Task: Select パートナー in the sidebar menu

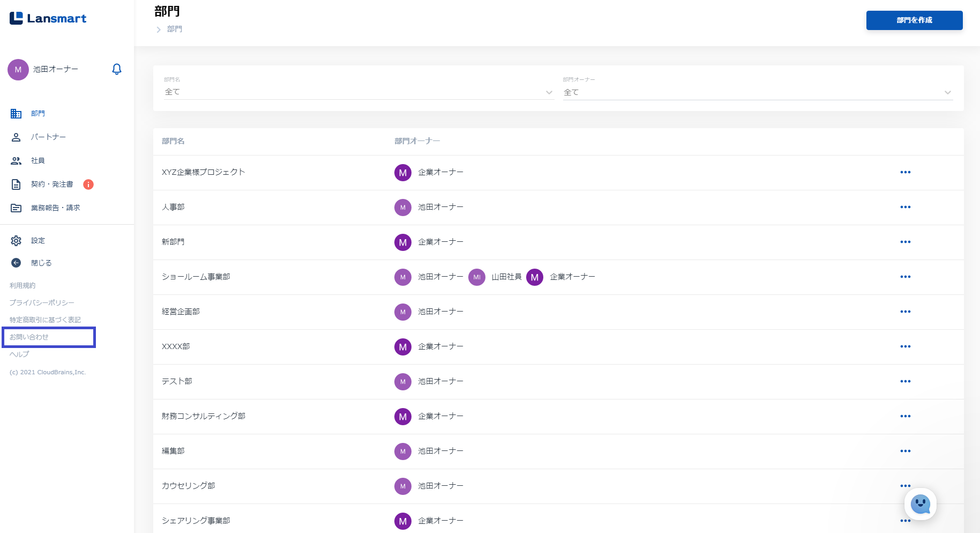Action: 48,137
